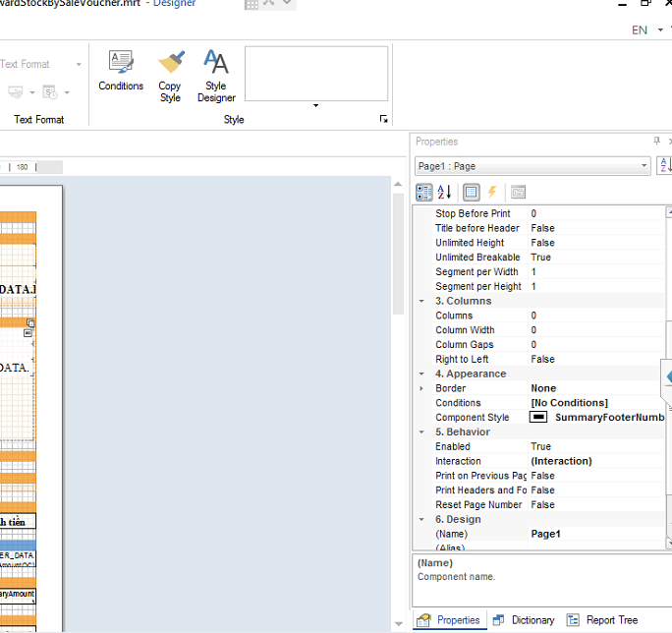Collapse the 4. Appearance category
672x633 pixels.
click(x=421, y=374)
